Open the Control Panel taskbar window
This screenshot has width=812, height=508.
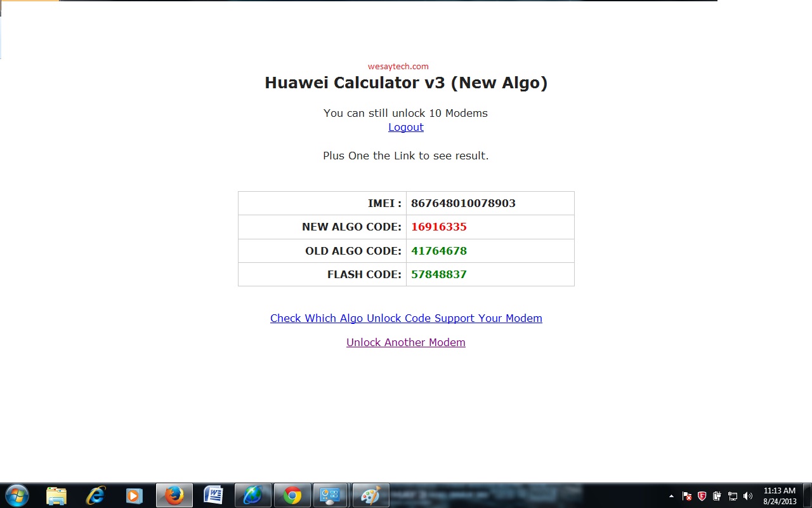(332, 495)
